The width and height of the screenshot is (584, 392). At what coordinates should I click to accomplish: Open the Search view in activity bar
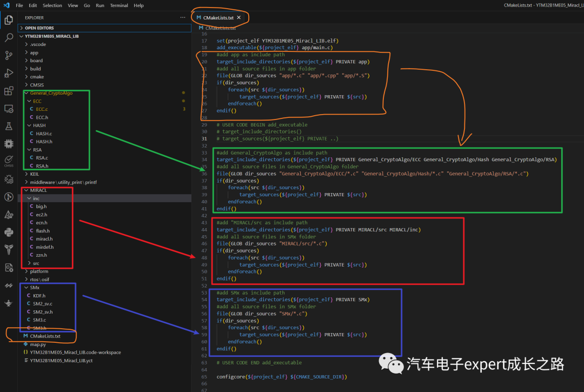click(x=9, y=38)
